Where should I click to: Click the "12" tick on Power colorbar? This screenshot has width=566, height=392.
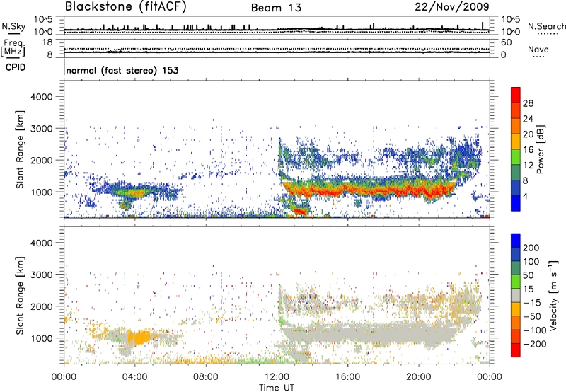pyautogui.click(x=528, y=166)
